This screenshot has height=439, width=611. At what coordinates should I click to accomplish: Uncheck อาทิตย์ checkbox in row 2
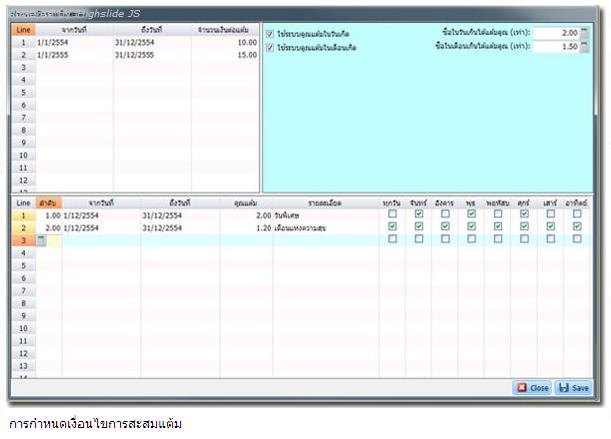(x=577, y=227)
